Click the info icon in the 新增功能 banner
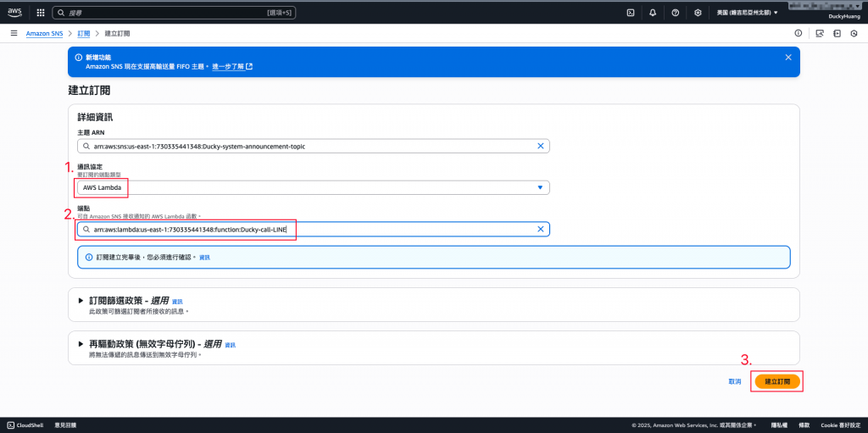The height and width of the screenshot is (433, 868). 79,58
